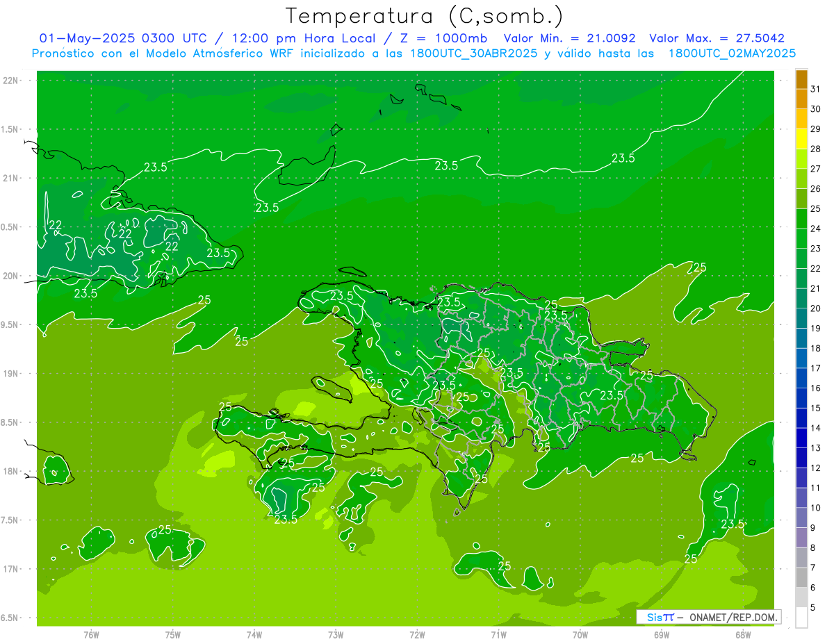Viewport: 834px width, 644px height.
Task: Click the legend value "16"
Action: pyautogui.click(x=815, y=388)
